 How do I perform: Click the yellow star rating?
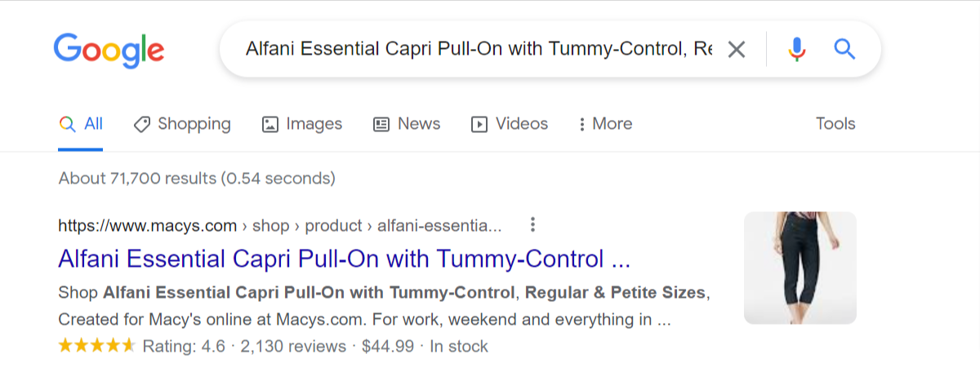tap(96, 346)
